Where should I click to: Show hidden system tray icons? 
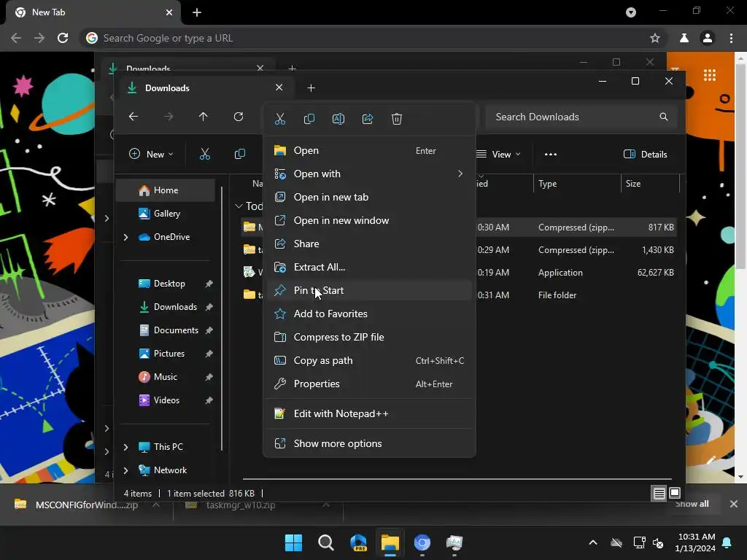pos(593,542)
